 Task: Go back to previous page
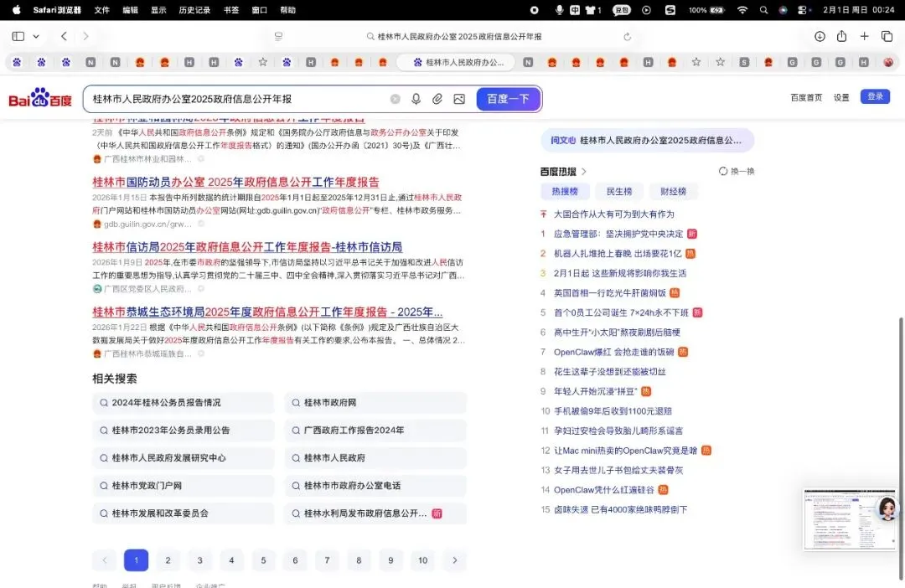click(x=64, y=36)
